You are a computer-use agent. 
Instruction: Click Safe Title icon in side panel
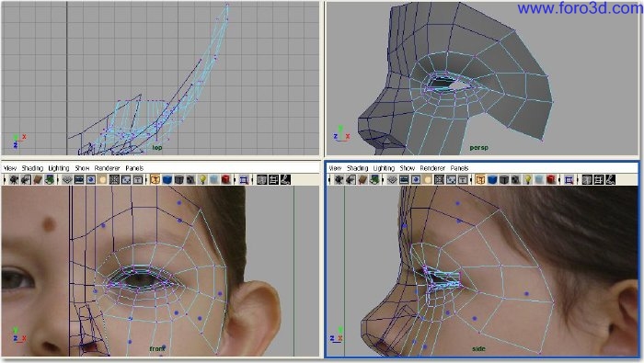(x=463, y=179)
